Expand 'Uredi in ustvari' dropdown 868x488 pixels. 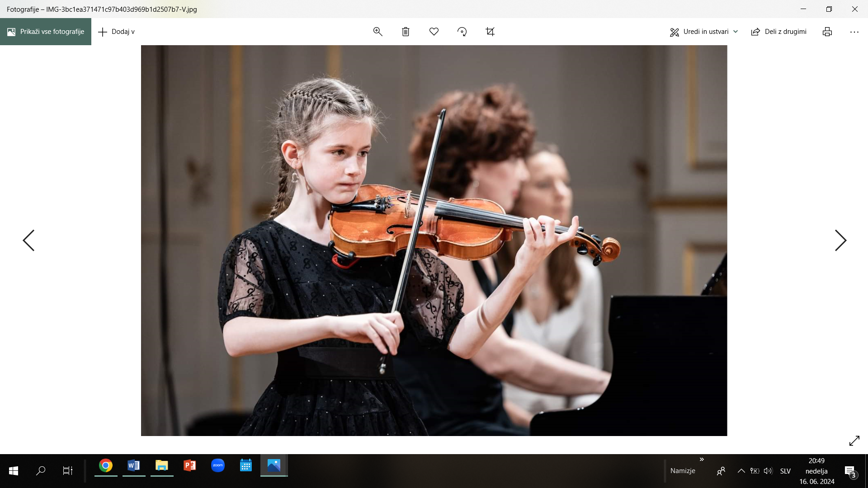point(704,32)
